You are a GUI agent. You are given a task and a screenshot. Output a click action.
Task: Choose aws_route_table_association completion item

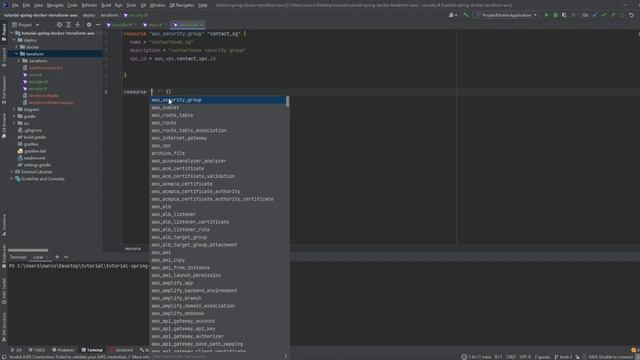[218, 131]
